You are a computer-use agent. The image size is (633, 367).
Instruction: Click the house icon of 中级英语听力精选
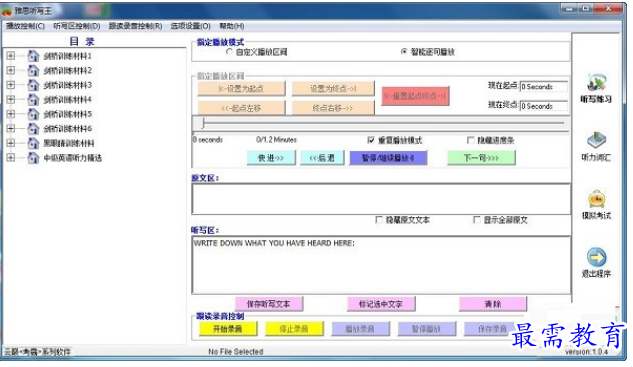coord(33,157)
